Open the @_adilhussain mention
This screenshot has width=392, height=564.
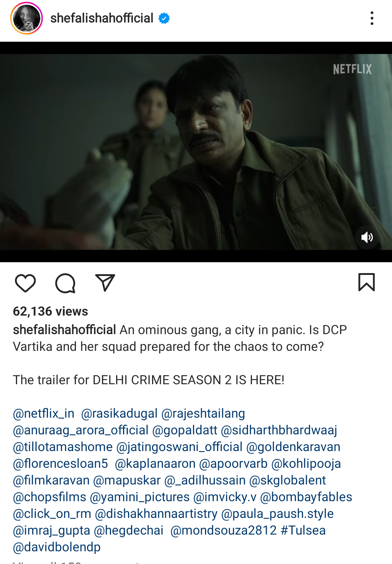click(205, 480)
